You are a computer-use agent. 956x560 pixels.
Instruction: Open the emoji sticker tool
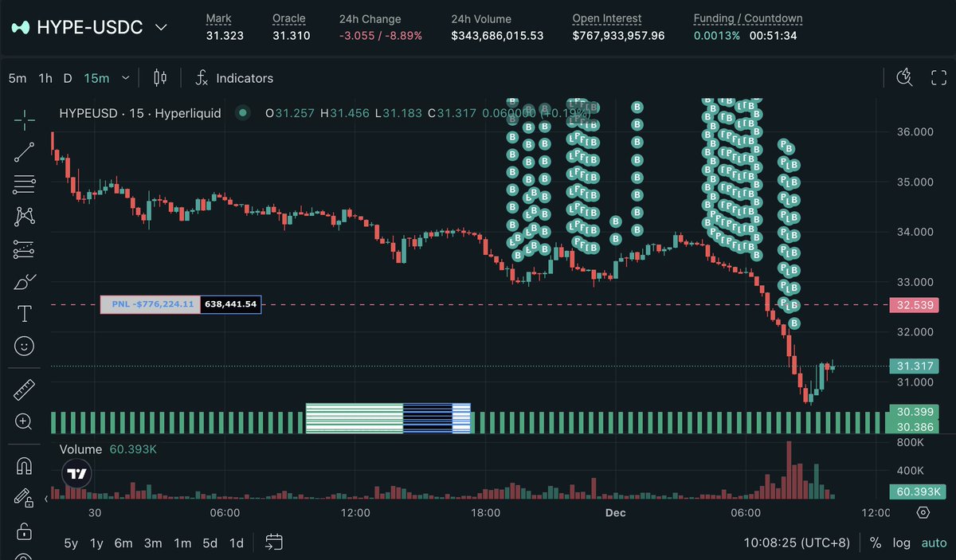23,346
